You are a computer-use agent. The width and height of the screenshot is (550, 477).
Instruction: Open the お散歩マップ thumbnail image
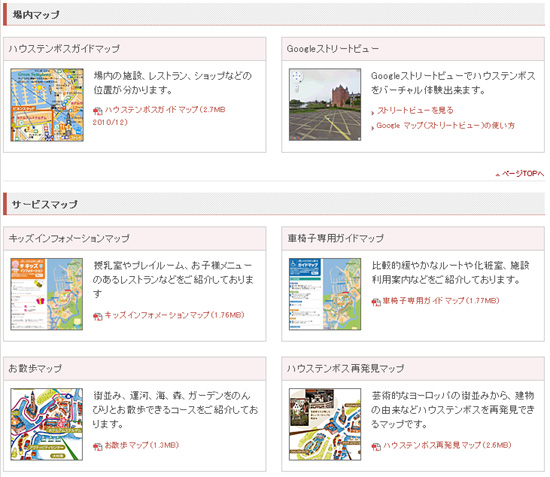47,424
